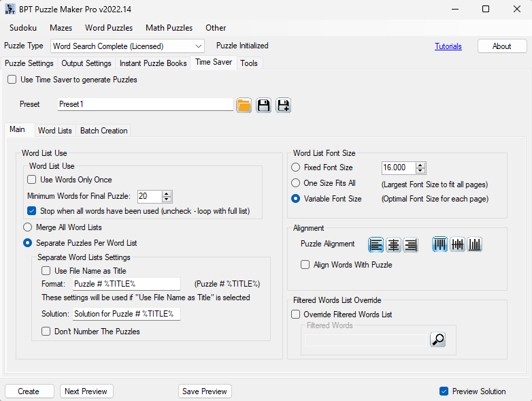Edit the Solution title format field
Image resolution: width=532 pixels, height=401 pixels.
coord(127,314)
